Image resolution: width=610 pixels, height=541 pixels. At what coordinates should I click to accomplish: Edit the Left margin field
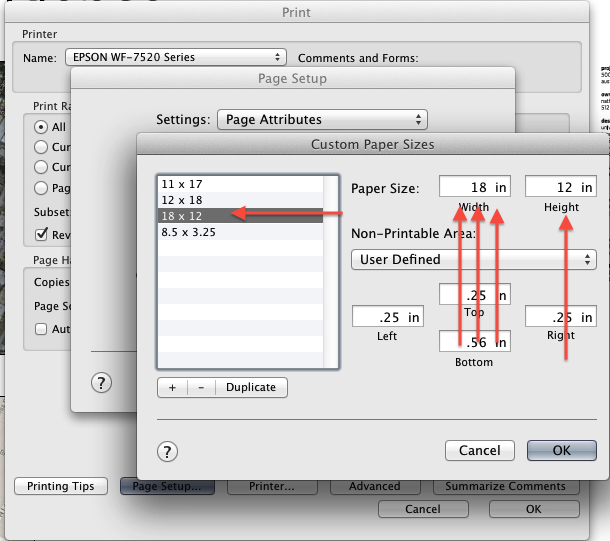387,317
